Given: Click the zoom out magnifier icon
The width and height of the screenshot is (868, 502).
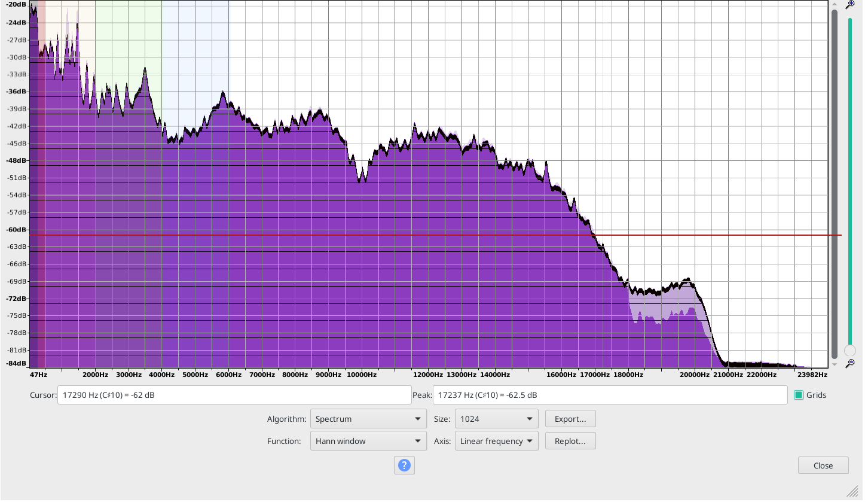Looking at the screenshot, I should click(849, 363).
